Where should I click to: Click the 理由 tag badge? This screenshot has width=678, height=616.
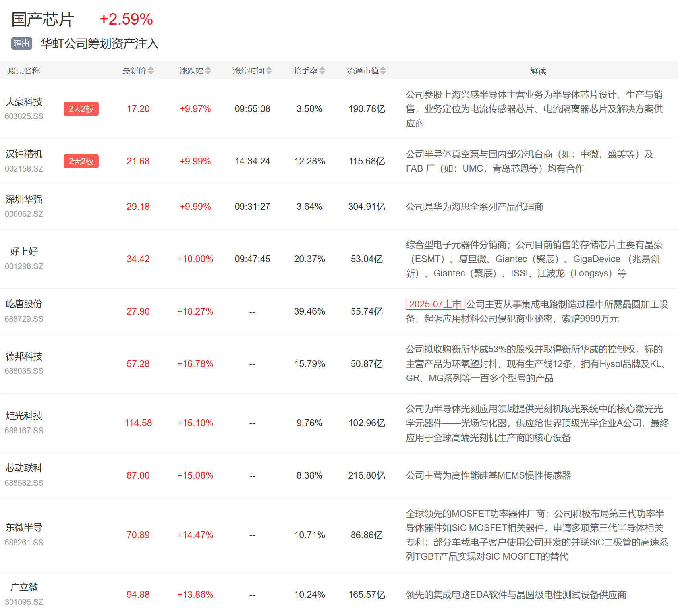click(21, 43)
